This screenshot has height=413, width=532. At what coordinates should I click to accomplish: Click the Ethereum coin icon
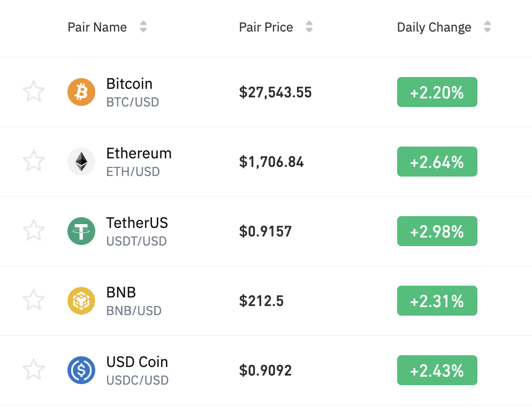coord(81,161)
